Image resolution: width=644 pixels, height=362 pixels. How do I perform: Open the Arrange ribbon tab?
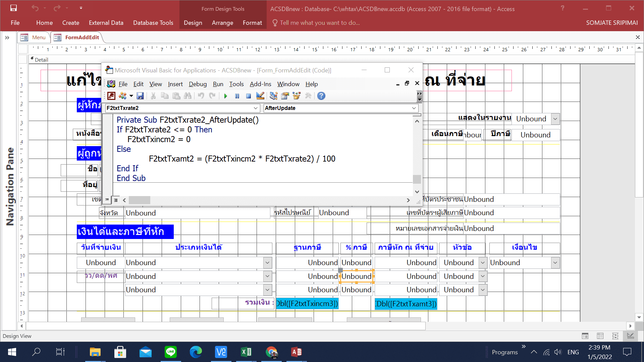(222, 23)
